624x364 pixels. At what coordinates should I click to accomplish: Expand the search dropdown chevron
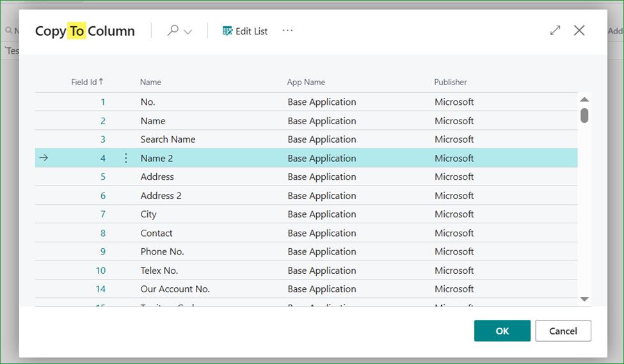pyautogui.click(x=188, y=31)
